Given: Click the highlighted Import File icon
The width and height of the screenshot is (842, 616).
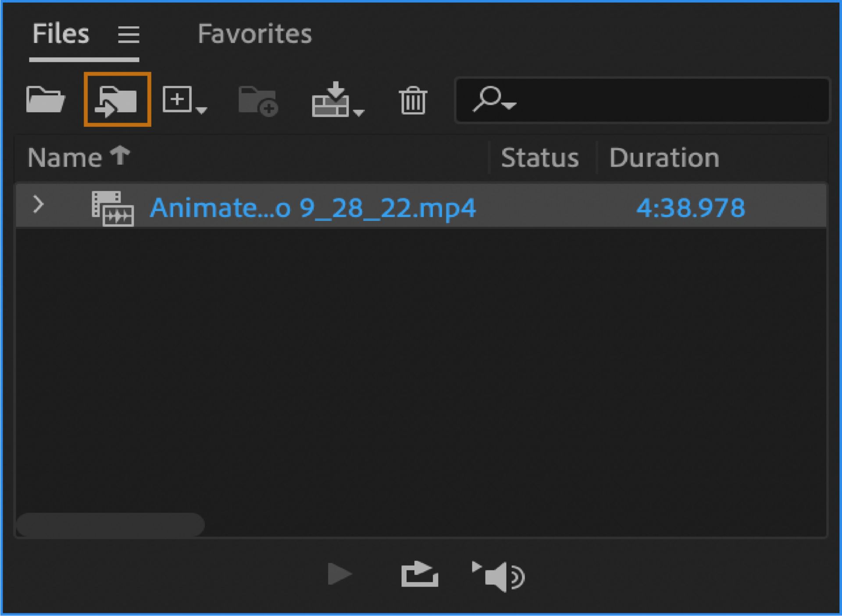Looking at the screenshot, I should pos(117,100).
